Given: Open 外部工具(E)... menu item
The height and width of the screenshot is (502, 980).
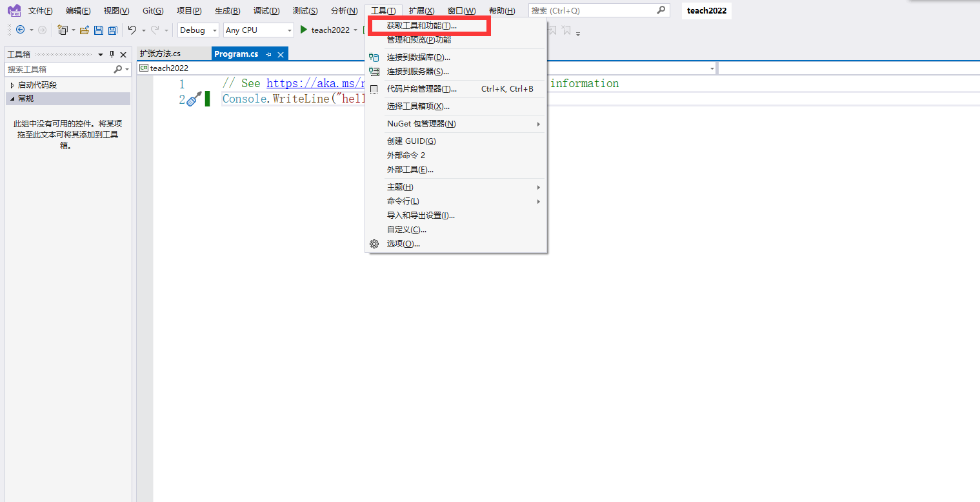Looking at the screenshot, I should [x=456, y=170].
